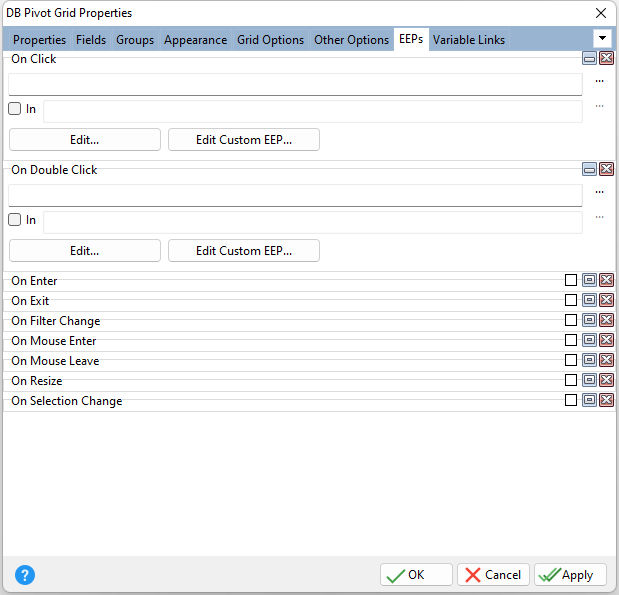Clear the On Resize EEP
The image size is (619, 595).
pos(607,380)
